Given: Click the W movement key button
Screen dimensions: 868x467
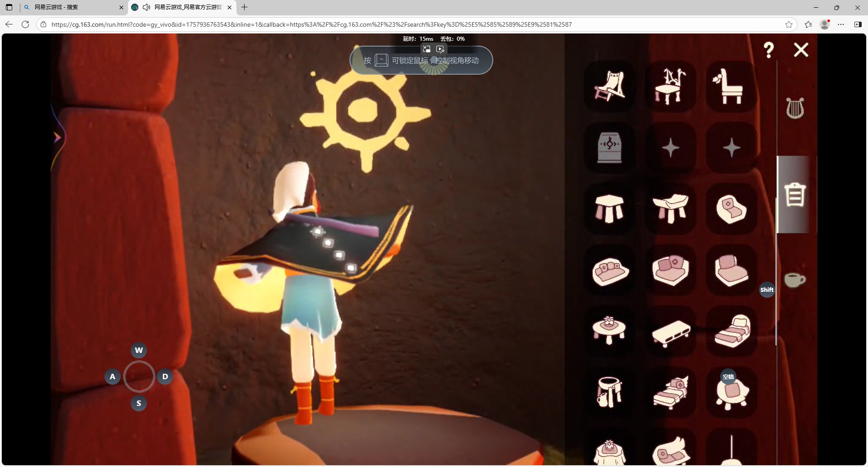Looking at the screenshot, I should click(139, 350).
